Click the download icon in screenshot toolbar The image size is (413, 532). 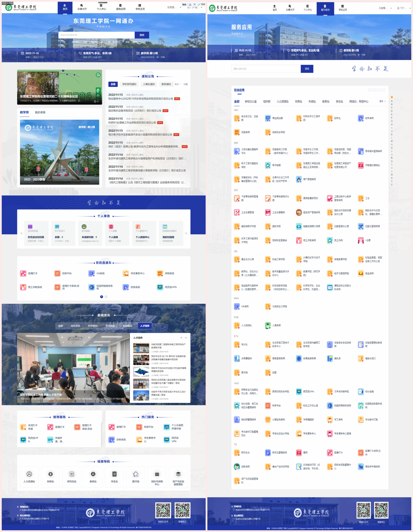(x=190, y=4)
